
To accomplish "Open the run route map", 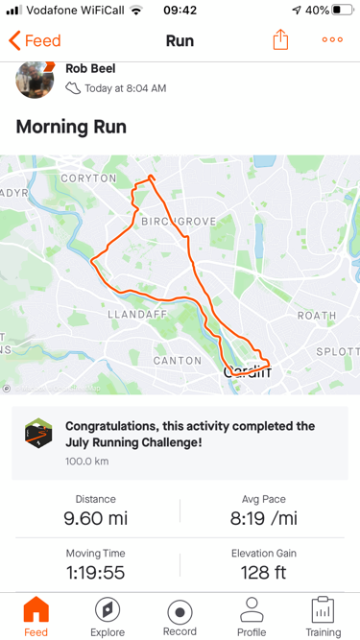I will (x=180, y=275).
